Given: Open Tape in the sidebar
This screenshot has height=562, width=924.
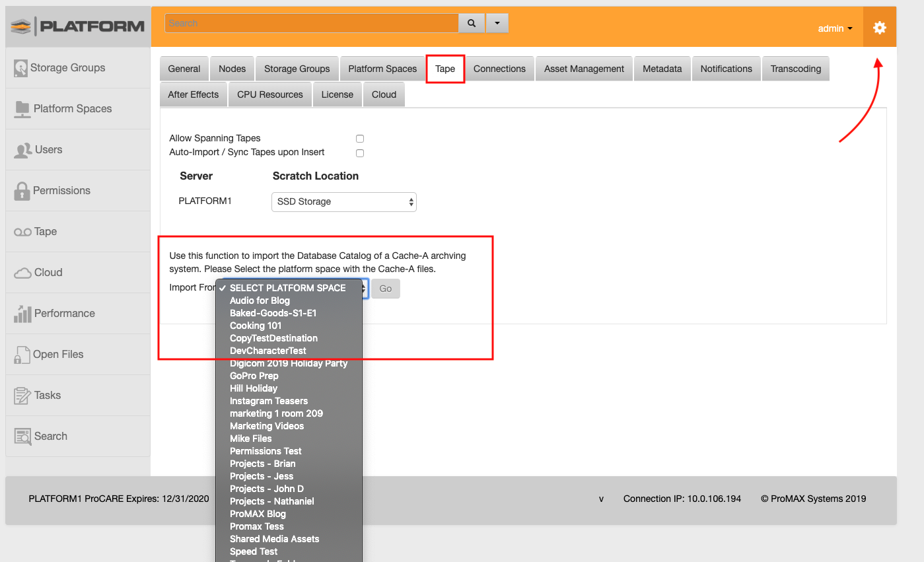Looking at the screenshot, I should pyautogui.click(x=78, y=231).
